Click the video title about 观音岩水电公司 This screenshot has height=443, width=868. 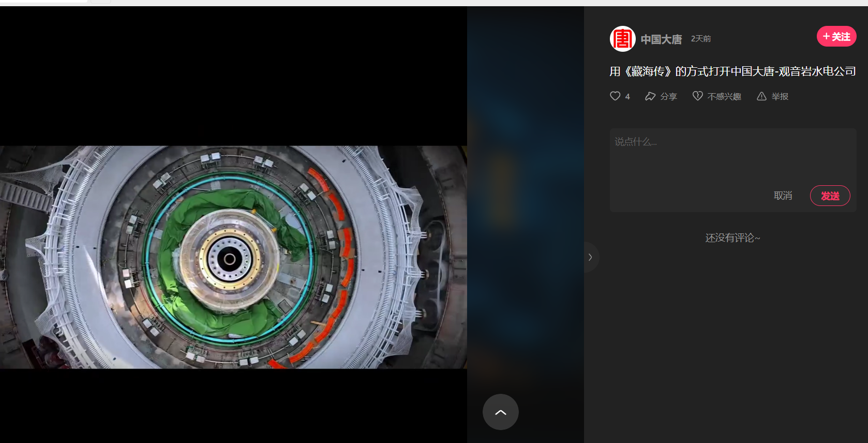click(x=732, y=71)
